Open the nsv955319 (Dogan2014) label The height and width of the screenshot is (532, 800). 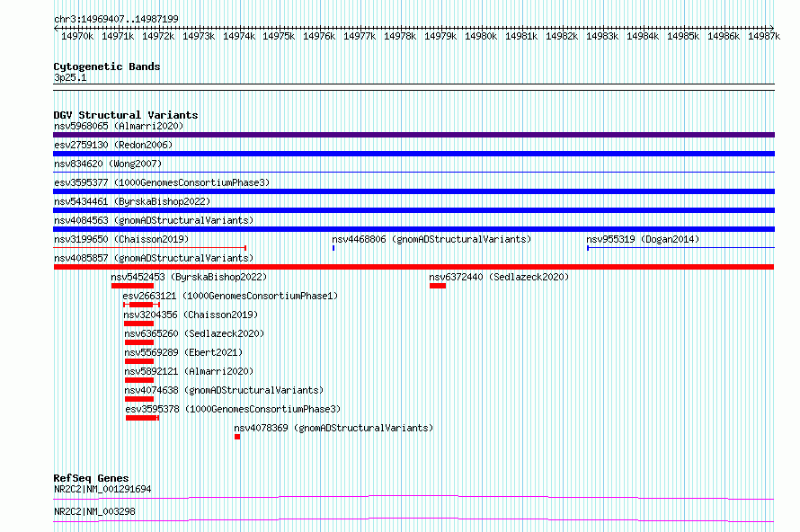point(643,239)
